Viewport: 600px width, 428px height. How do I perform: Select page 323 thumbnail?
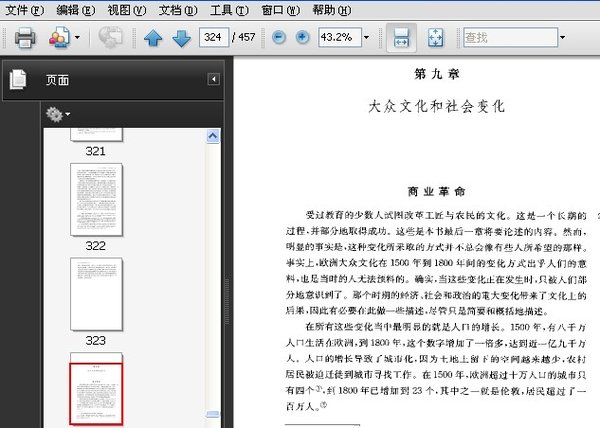[x=96, y=294]
